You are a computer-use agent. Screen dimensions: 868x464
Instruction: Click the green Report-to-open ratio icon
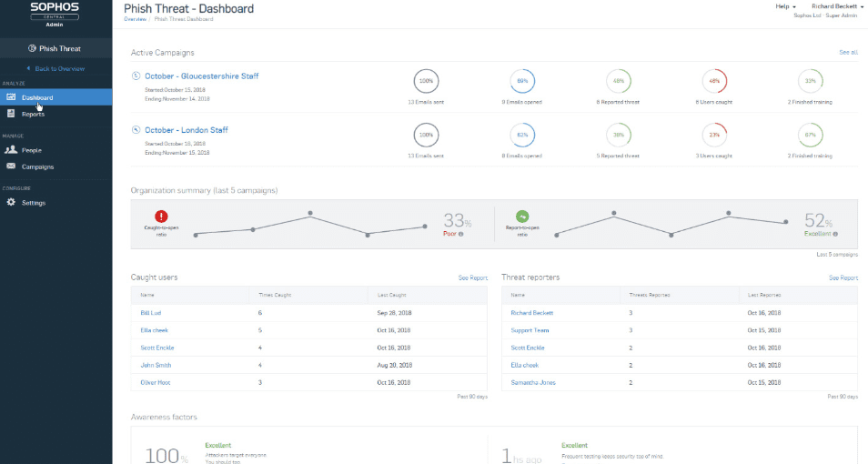523,217
